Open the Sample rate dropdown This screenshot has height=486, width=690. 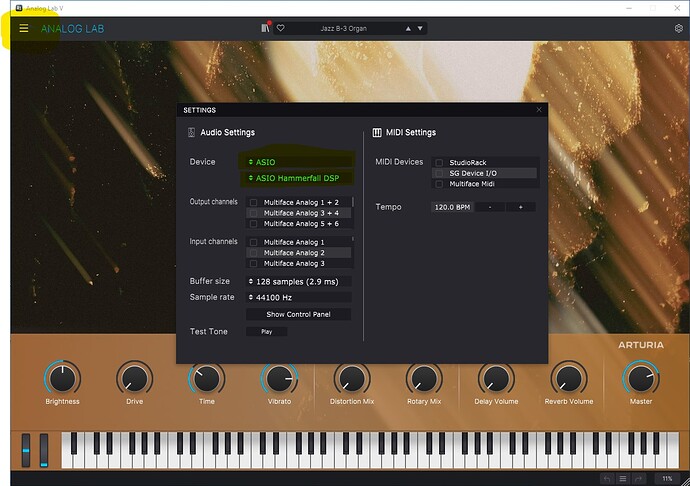[298, 297]
